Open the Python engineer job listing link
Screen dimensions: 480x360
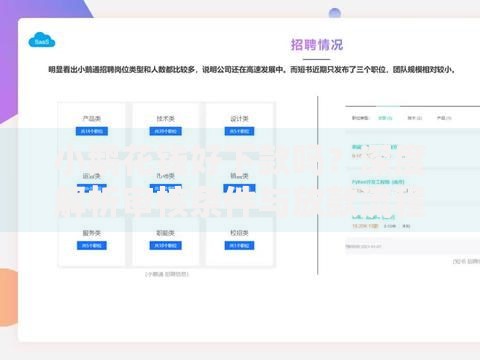pos(378,182)
